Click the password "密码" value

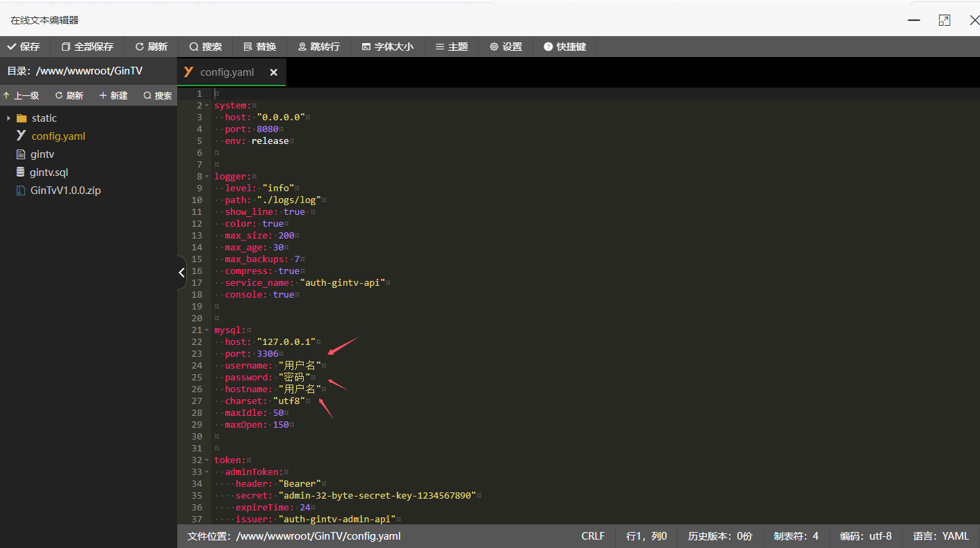coord(294,378)
